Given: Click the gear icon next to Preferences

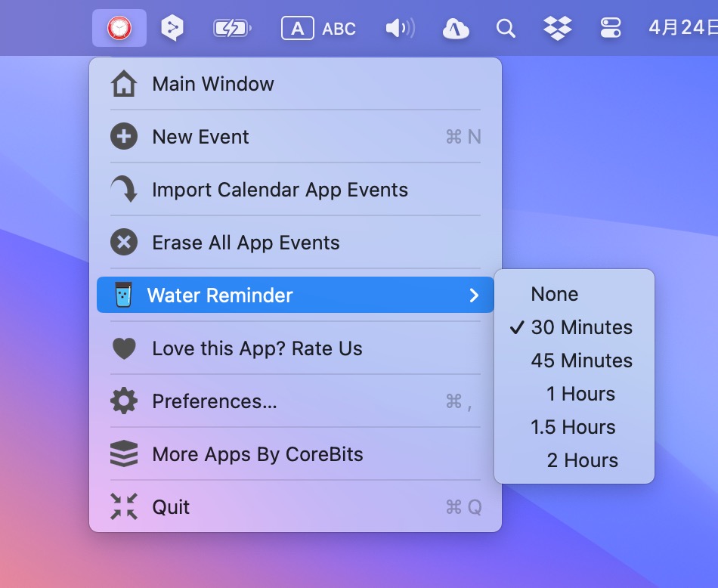Looking at the screenshot, I should point(123,401).
